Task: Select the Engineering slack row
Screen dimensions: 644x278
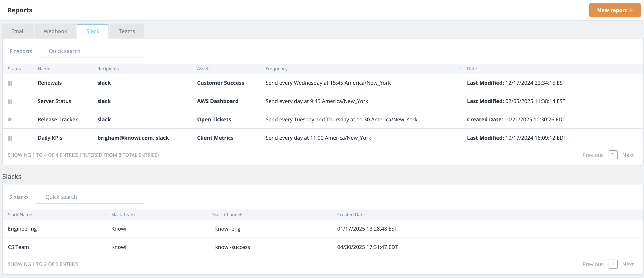Action: coord(323,229)
